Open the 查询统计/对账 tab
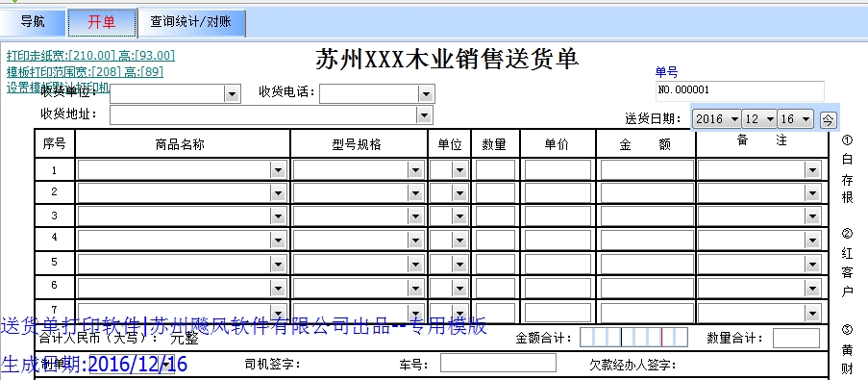Screen dimensions: 868x380 click(191, 23)
